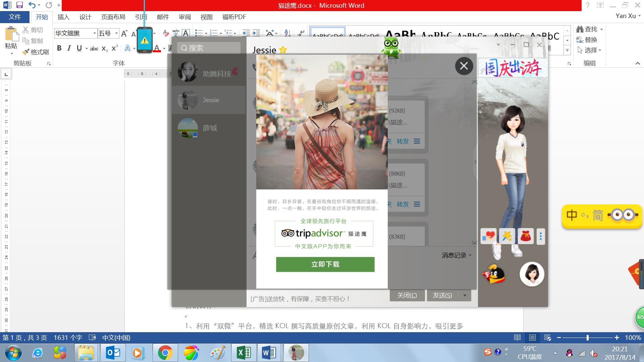This screenshot has height=362, width=644.
Task: Click 转发 on the 88KB file message
Action: 402,204
